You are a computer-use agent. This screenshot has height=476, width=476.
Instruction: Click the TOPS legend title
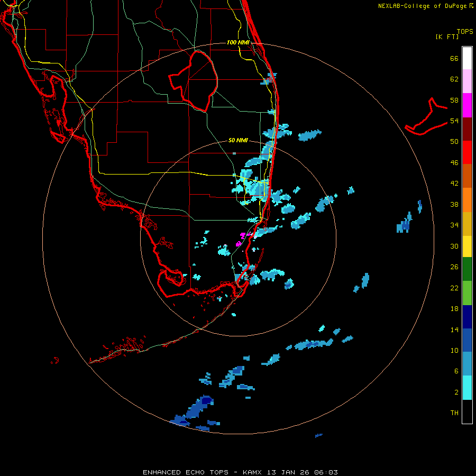click(x=465, y=32)
